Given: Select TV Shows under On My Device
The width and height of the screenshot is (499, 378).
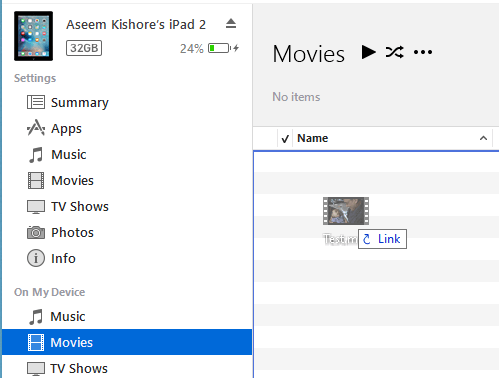Looking at the screenshot, I should click(x=68, y=368).
